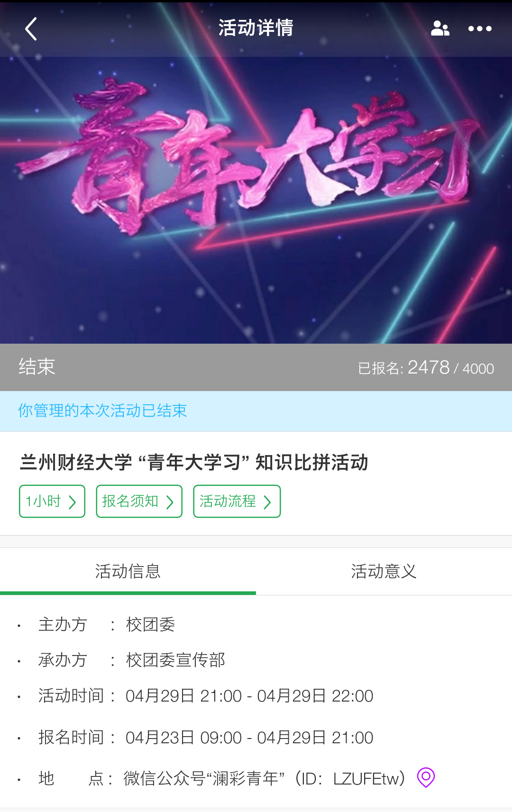Tap the back arrow icon
512x812 pixels.
(x=31, y=29)
